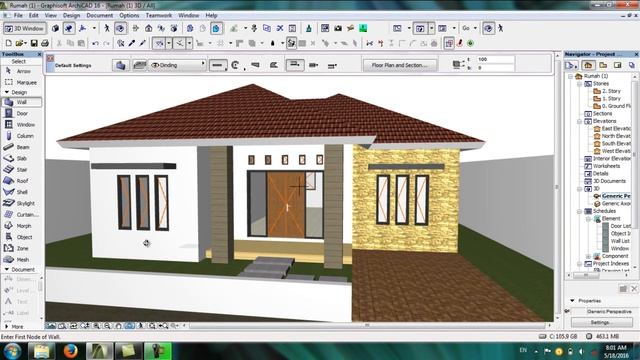Activate the Stair tool

click(x=21, y=169)
